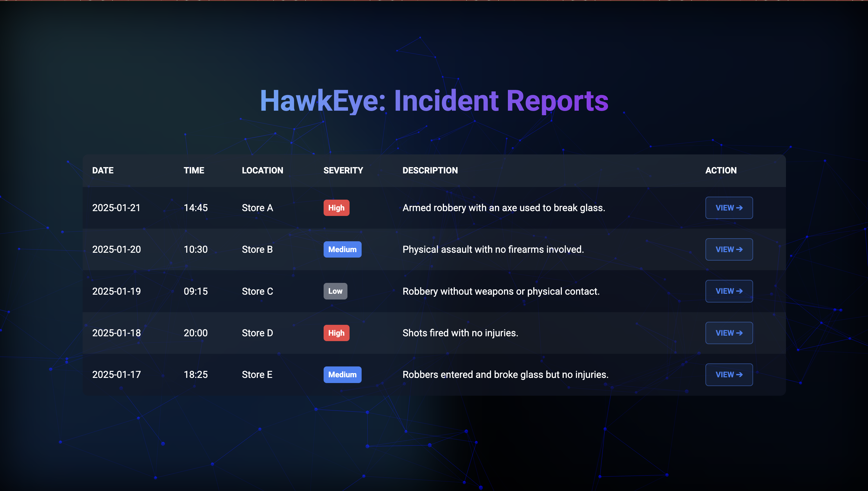
Task: Click the Medium badge for Store E
Action: point(342,374)
